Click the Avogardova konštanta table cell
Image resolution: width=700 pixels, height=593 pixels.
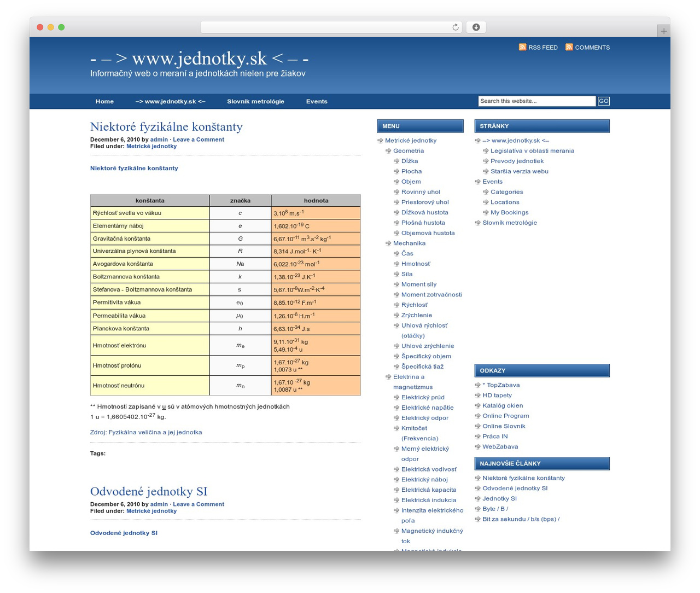(x=150, y=264)
